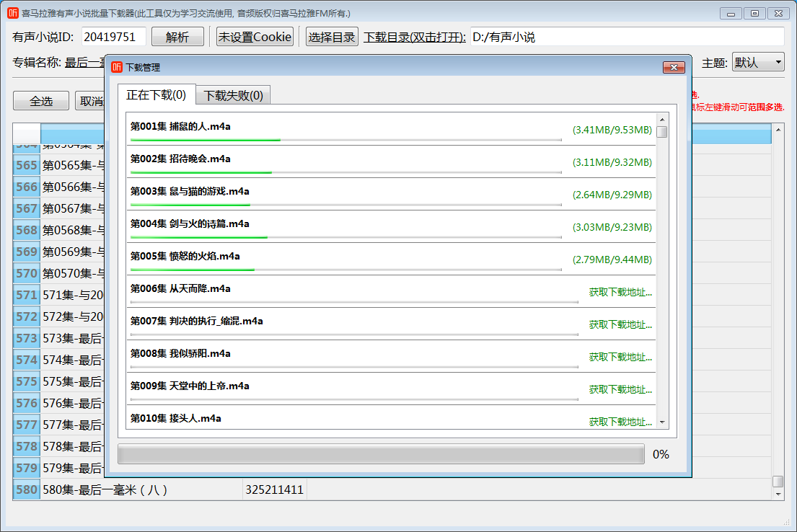Select row header 576 in the episode list
The image size is (797, 532).
27,403
